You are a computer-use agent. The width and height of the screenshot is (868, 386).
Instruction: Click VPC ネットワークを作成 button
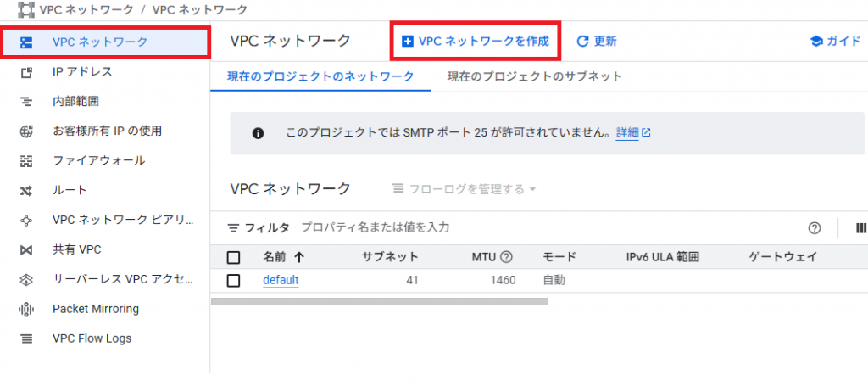(x=475, y=41)
